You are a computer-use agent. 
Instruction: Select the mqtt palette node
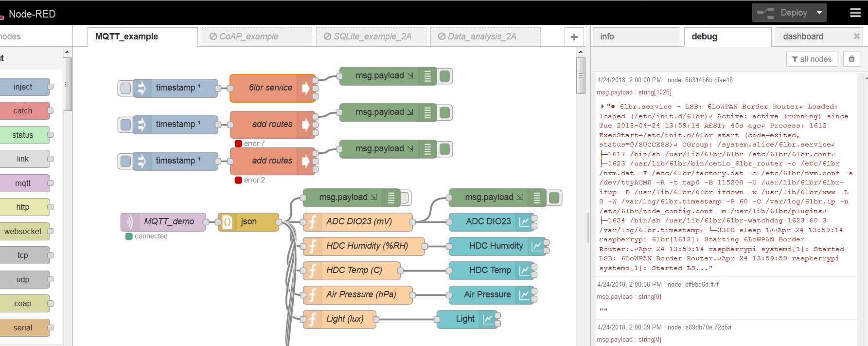(x=25, y=183)
